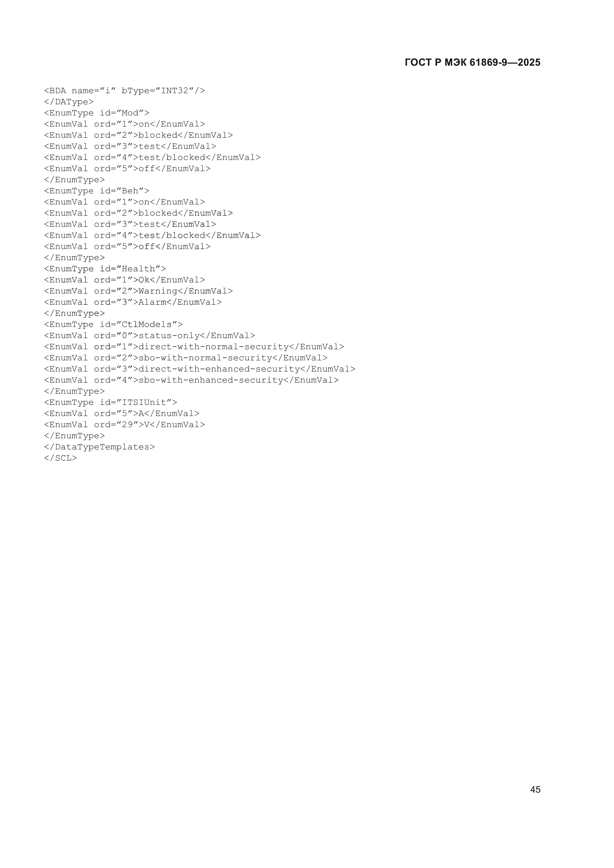Screen dimensions: 614x868
Task: Click the closing DAType tag line
Action: click(x=69, y=102)
